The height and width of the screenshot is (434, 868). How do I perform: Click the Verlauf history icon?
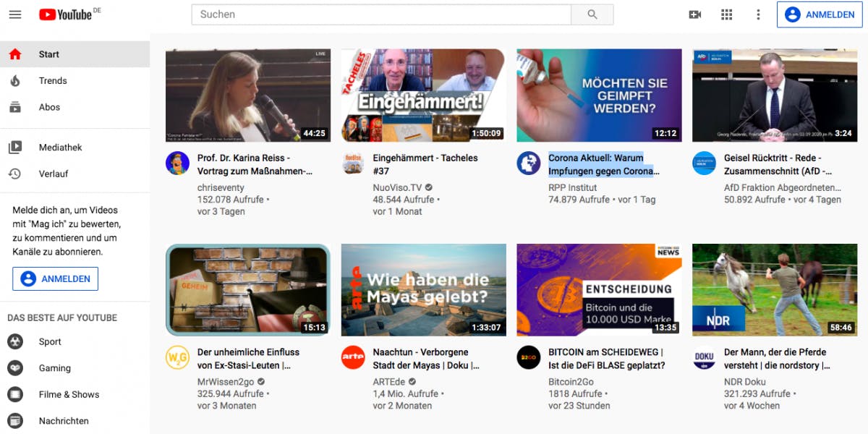tap(15, 174)
